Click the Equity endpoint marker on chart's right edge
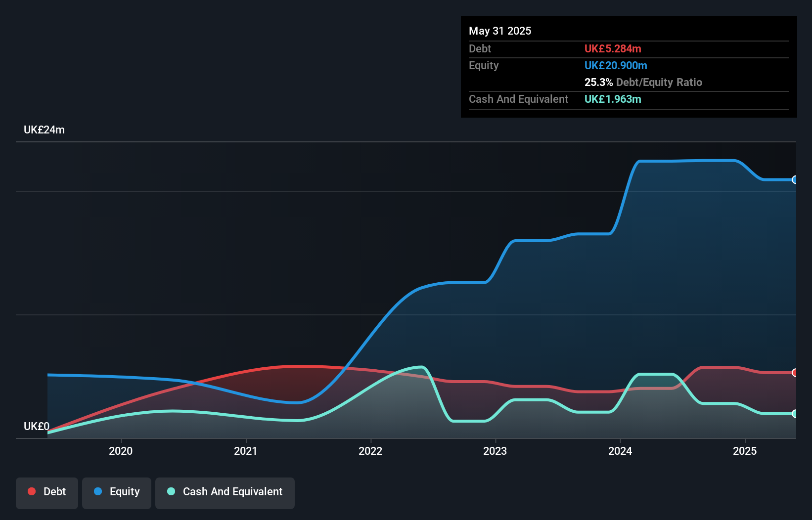This screenshot has height=520, width=812. coord(795,180)
